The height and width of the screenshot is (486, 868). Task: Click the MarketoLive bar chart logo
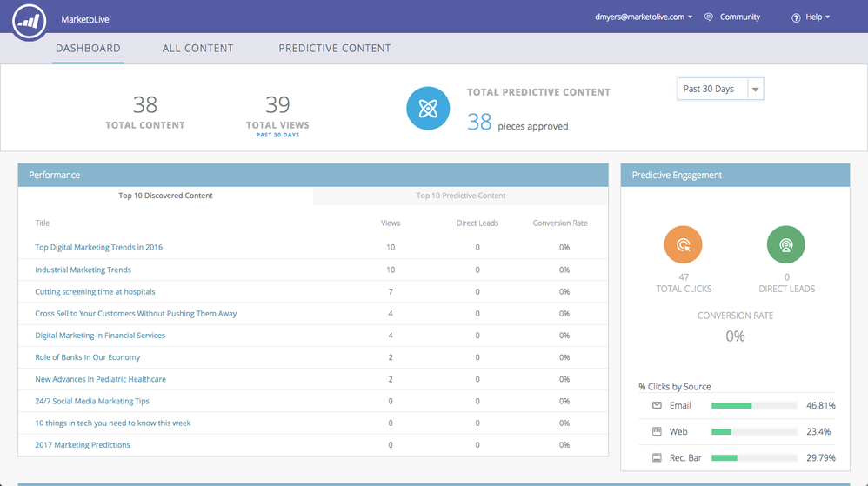30,22
